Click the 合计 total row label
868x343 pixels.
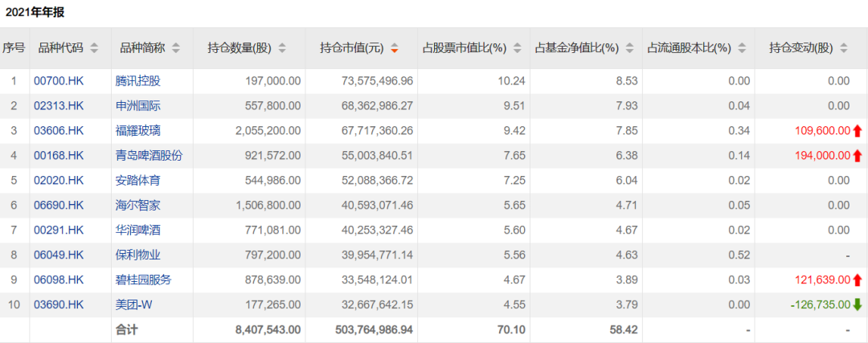click(126, 329)
